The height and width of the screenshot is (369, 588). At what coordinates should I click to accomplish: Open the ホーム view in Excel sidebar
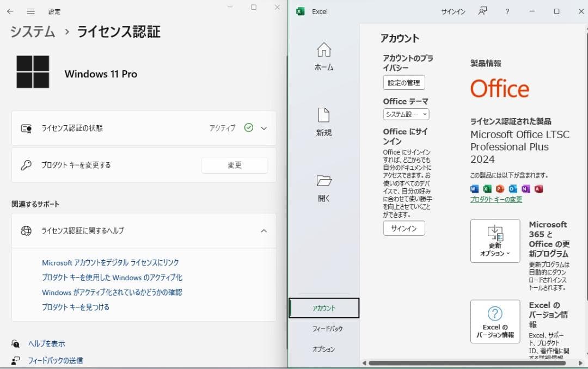[x=323, y=57]
